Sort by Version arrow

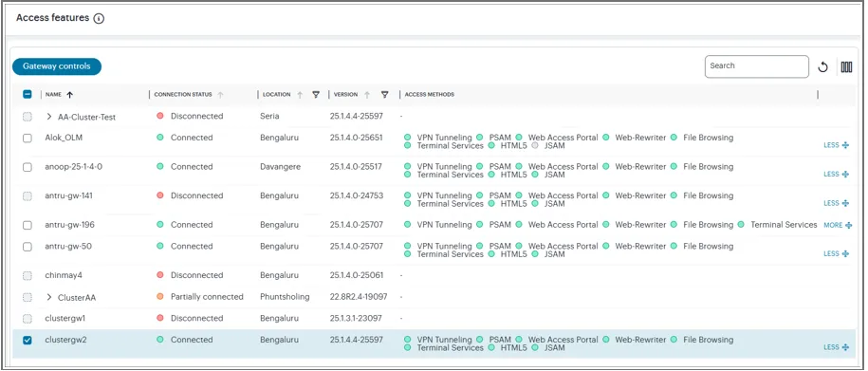click(x=366, y=95)
